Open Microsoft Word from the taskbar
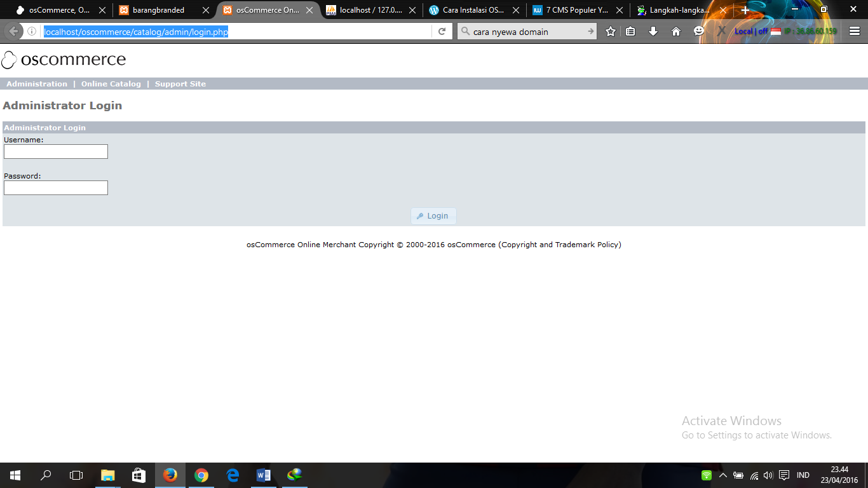Viewport: 868px width, 488px height. tap(264, 475)
